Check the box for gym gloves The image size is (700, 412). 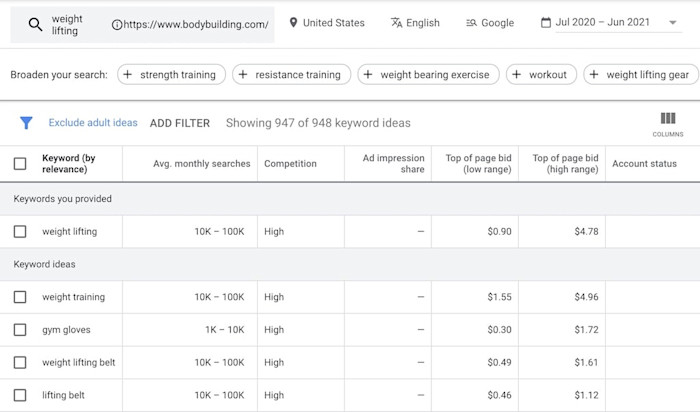(20, 329)
